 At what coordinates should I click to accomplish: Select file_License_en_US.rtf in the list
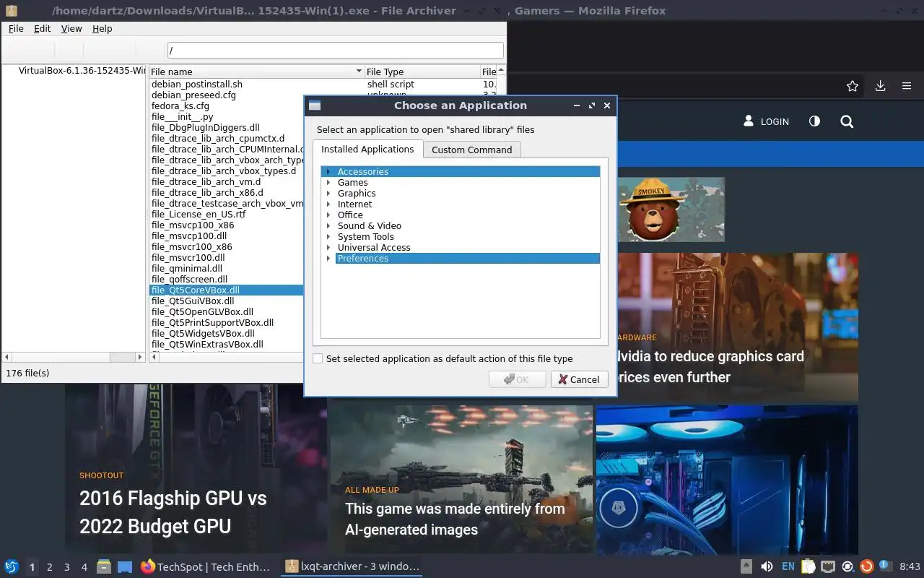pos(199,214)
